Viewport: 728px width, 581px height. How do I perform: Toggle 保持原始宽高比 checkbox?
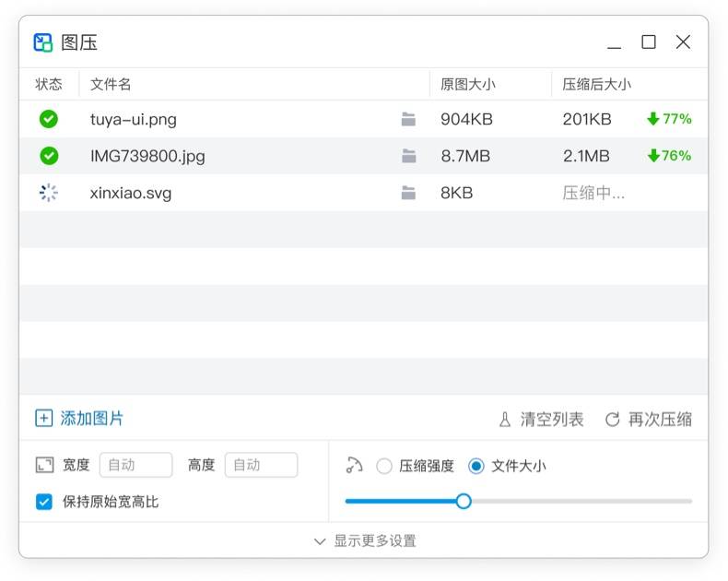point(44,502)
